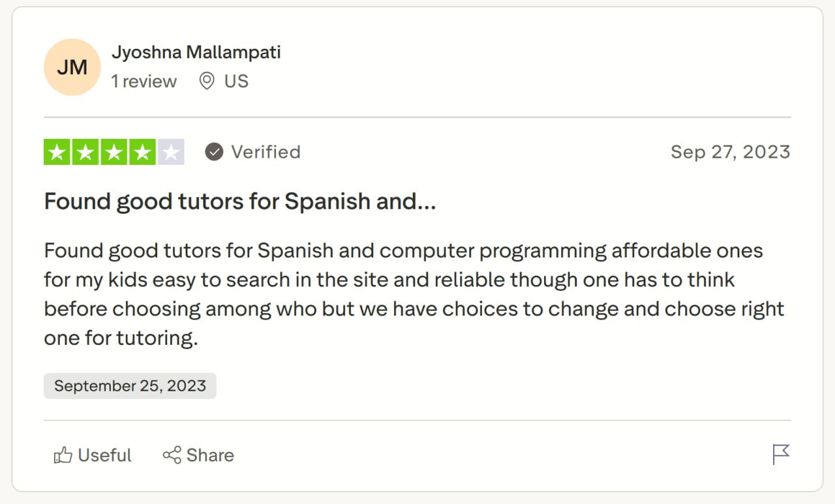Click the second green rating star
This screenshot has width=835, height=504.
tap(85, 151)
